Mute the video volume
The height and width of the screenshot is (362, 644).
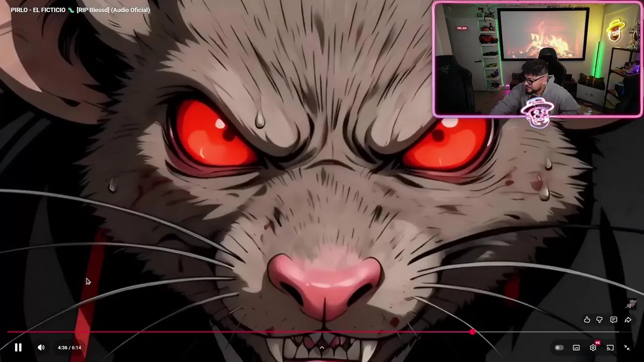[x=41, y=347]
